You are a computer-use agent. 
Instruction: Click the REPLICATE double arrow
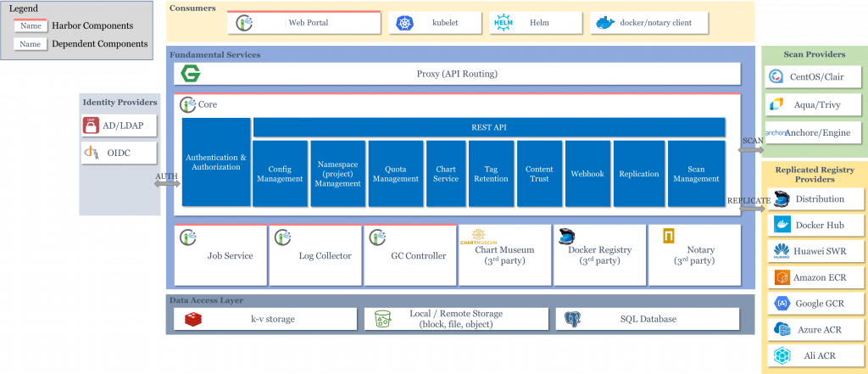(752, 209)
